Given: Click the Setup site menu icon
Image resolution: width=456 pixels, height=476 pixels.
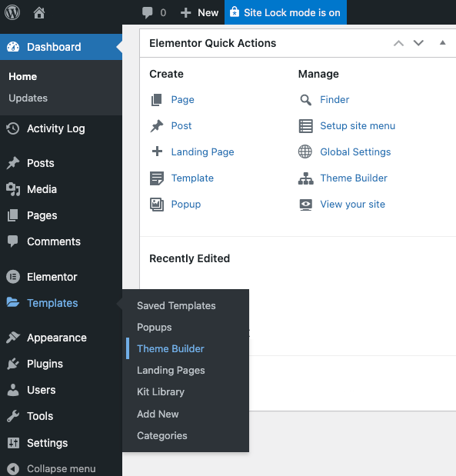Looking at the screenshot, I should coord(305,126).
